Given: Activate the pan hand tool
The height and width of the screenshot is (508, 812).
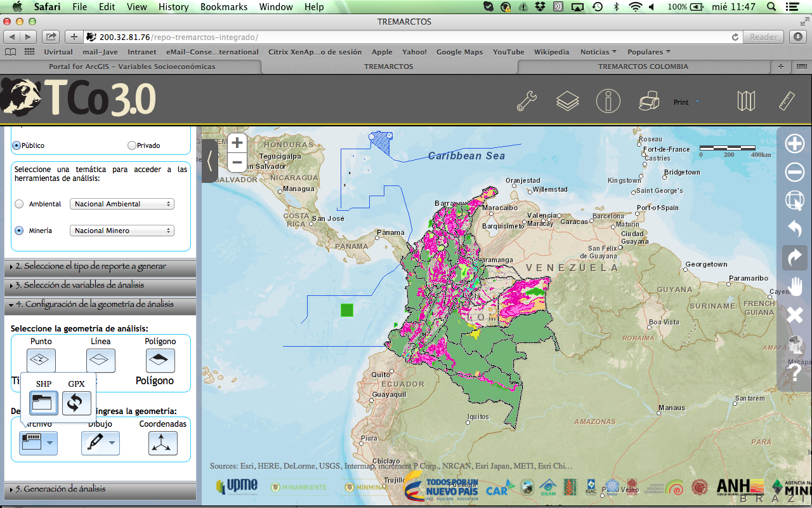Looking at the screenshot, I should coord(795,286).
